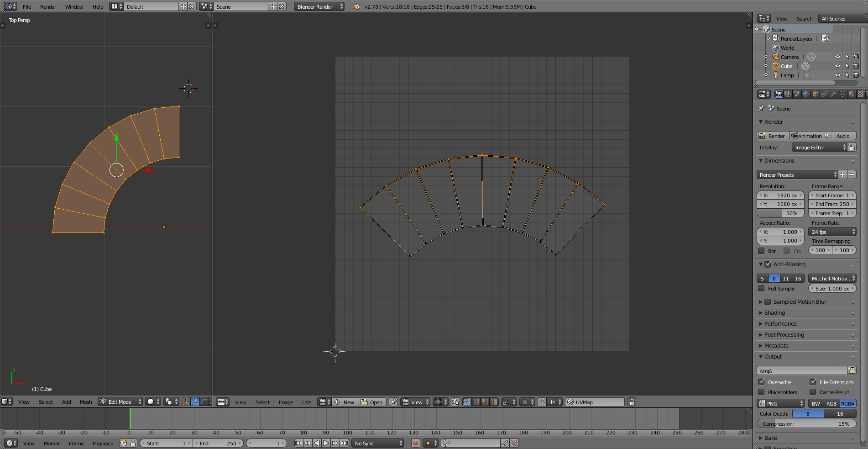Open the Material properties sphere icon

[x=852, y=94]
